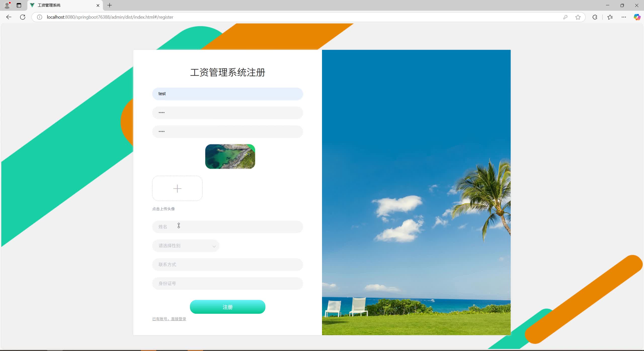
Task: Click the uploaded coastal avatar thumbnail
Action: pos(230,156)
